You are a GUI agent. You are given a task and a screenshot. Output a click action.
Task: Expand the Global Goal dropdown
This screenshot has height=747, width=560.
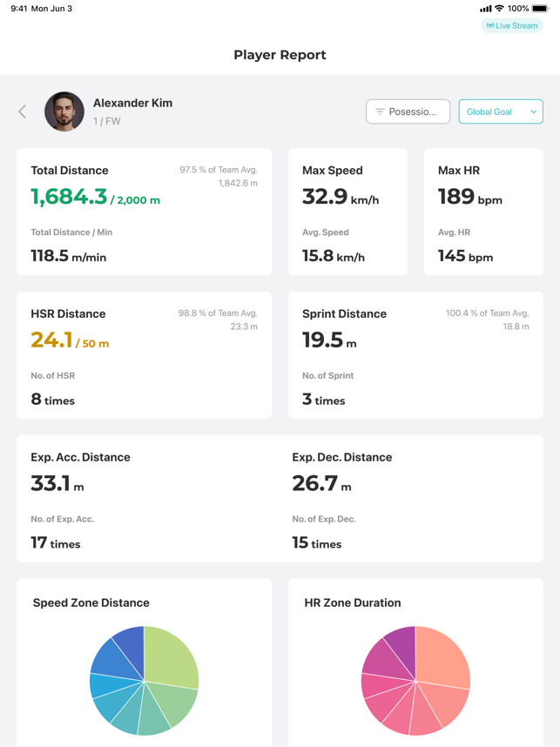click(501, 111)
